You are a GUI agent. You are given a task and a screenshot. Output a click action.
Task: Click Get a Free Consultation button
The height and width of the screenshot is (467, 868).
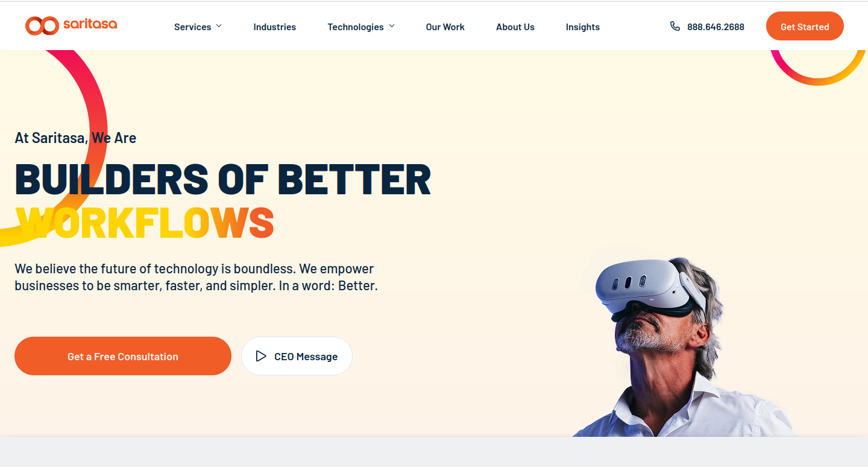pos(123,356)
